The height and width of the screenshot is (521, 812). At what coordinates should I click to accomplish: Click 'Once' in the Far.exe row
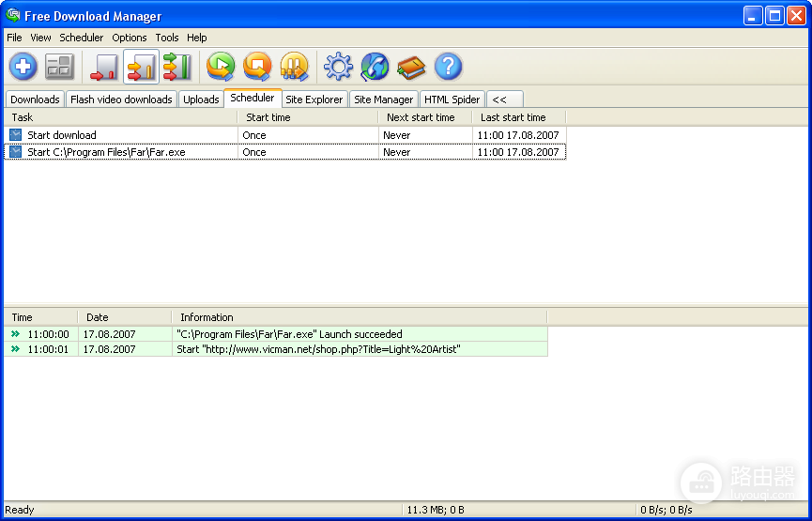coord(254,152)
